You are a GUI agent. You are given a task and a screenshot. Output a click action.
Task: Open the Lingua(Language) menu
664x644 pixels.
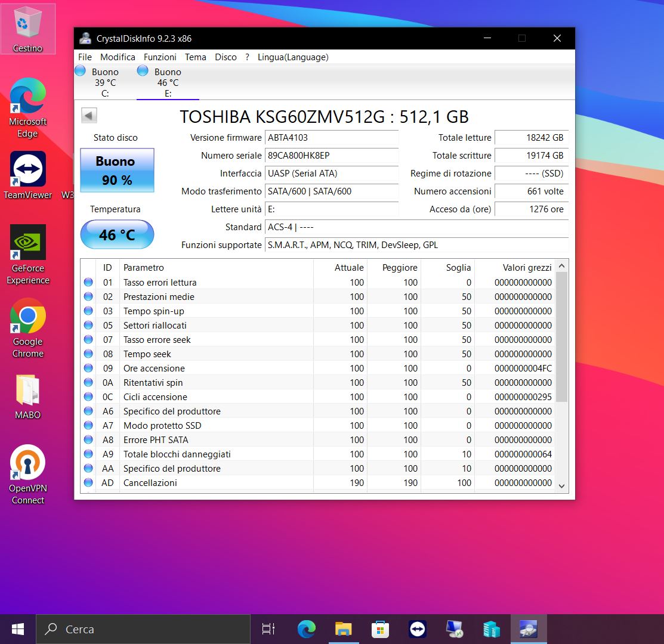[293, 57]
